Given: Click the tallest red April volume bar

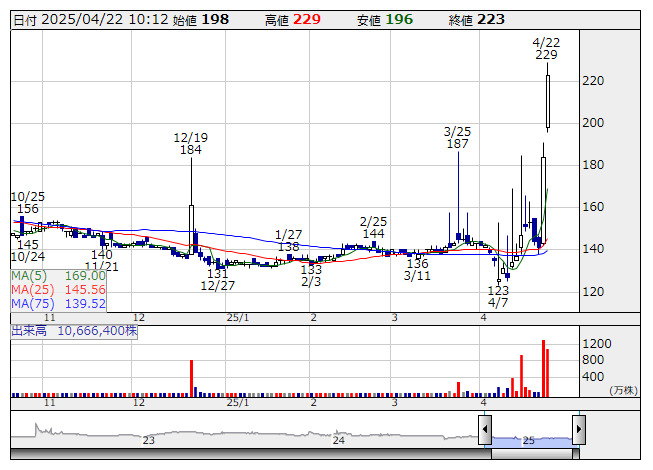Looking at the screenshot, I should 543,367.
